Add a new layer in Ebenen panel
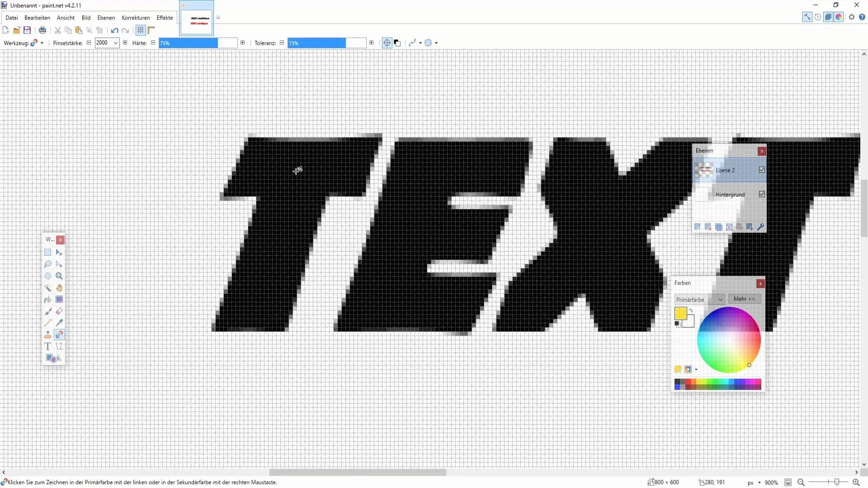This screenshot has width=868, height=488. pos(698,227)
